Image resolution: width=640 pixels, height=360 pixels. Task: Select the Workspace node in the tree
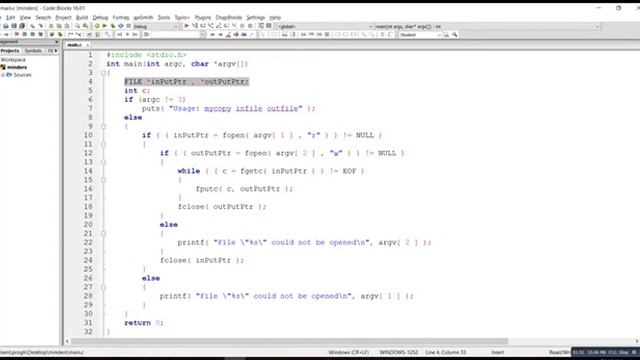[x=13, y=60]
